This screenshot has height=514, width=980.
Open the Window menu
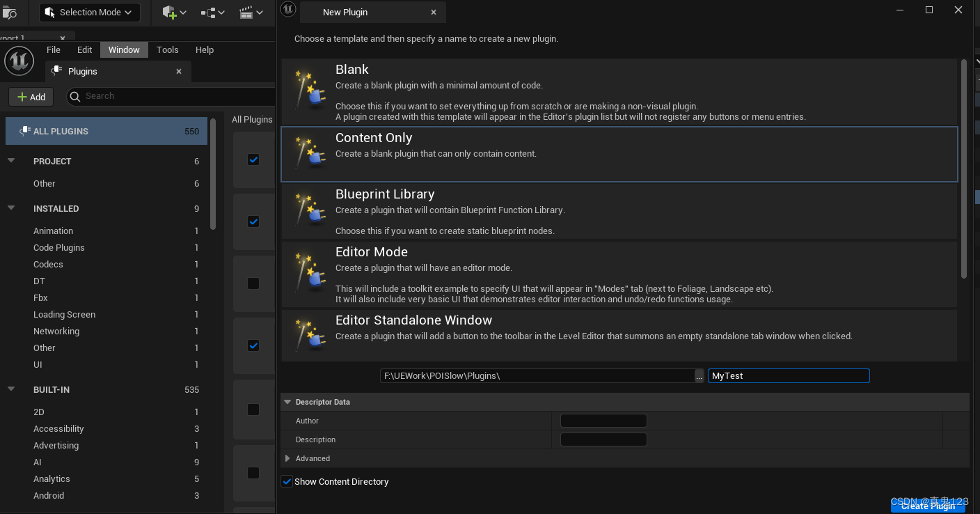point(124,49)
